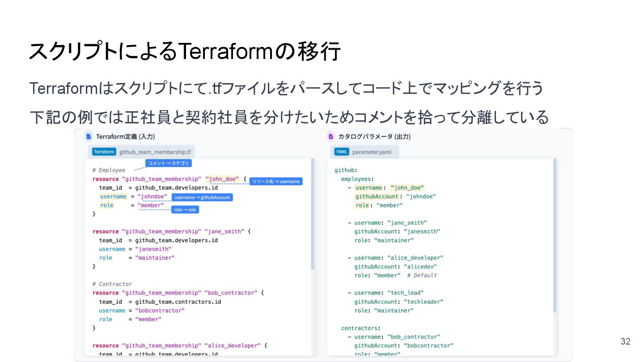Click the slide title スクリプトによるTerraformの移行
This screenshot has height=362, width=644.
tap(185, 51)
